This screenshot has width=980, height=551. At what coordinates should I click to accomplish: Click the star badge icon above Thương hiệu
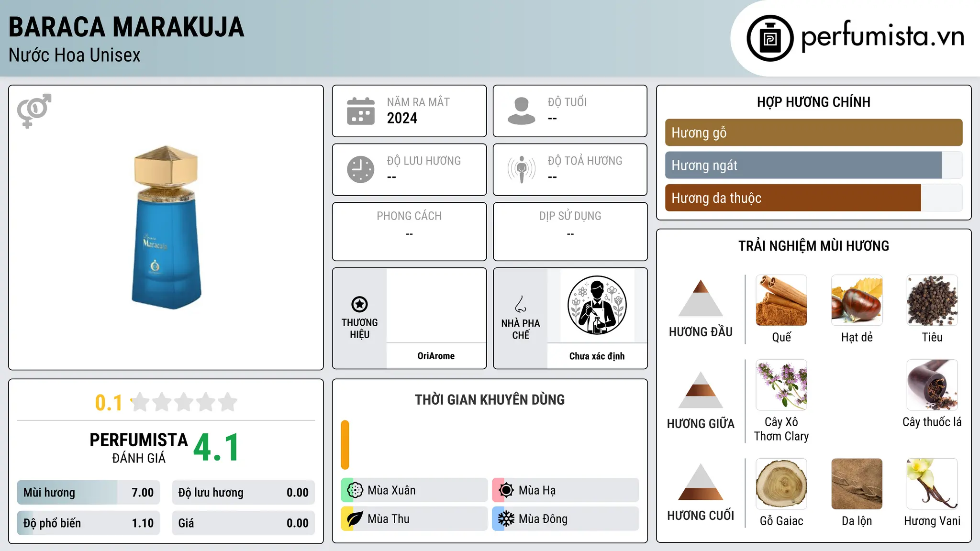pyautogui.click(x=359, y=304)
